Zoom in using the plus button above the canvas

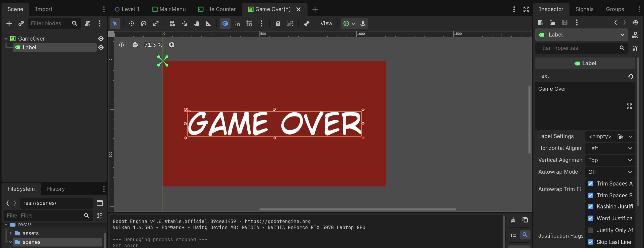point(171,45)
